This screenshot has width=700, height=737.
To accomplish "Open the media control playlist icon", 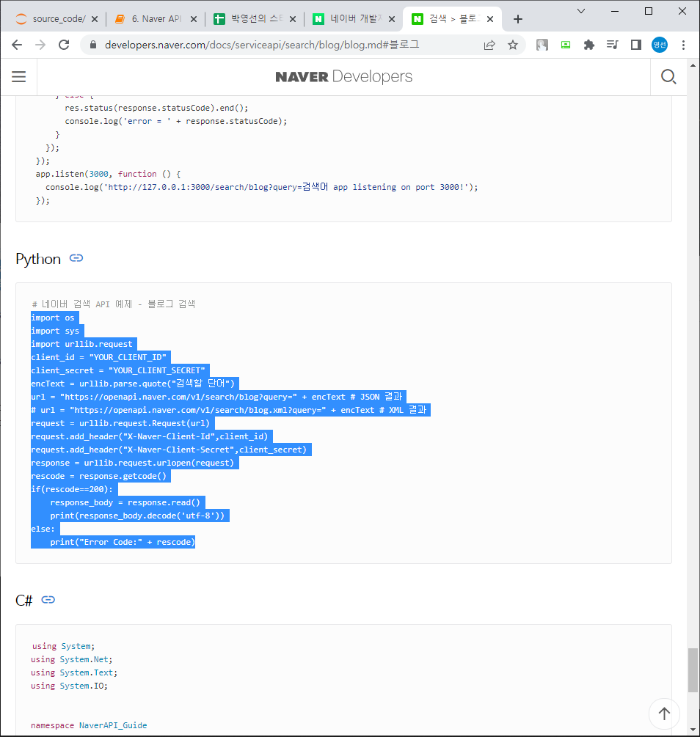I will coord(613,45).
